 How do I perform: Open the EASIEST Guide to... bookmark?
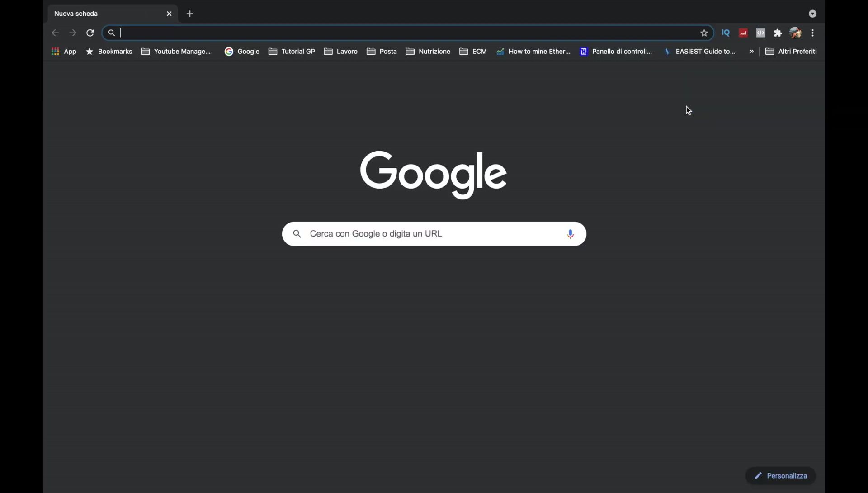coord(699,52)
